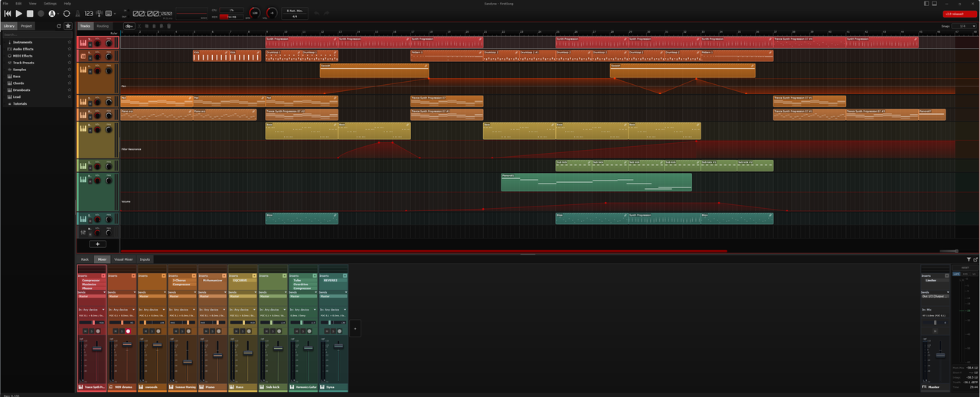The height and width of the screenshot is (397, 980).
Task: Show favorites with the star button
Action: [x=68, y=26]
